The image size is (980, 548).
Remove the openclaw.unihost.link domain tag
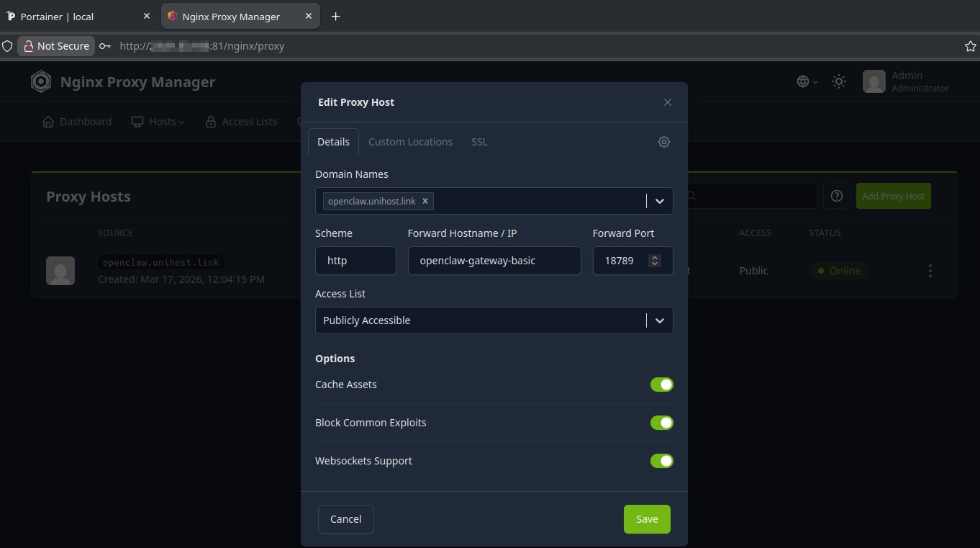(425, 201)
